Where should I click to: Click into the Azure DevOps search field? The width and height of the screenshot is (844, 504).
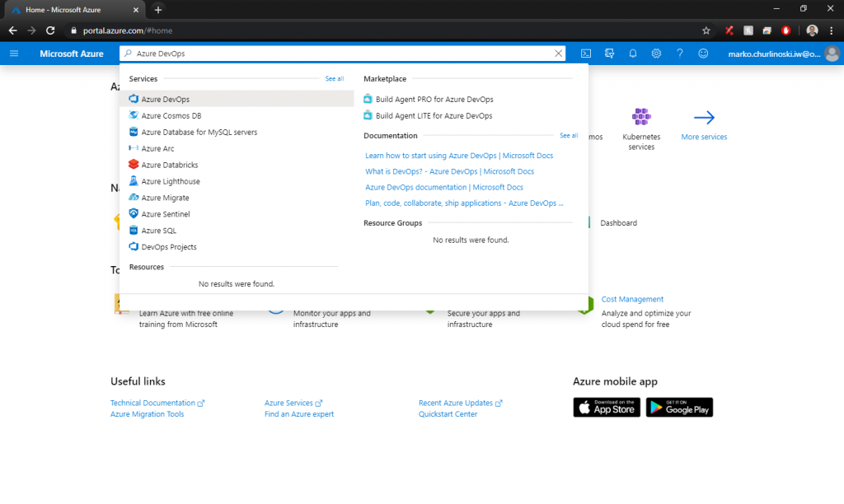[342, 54]
